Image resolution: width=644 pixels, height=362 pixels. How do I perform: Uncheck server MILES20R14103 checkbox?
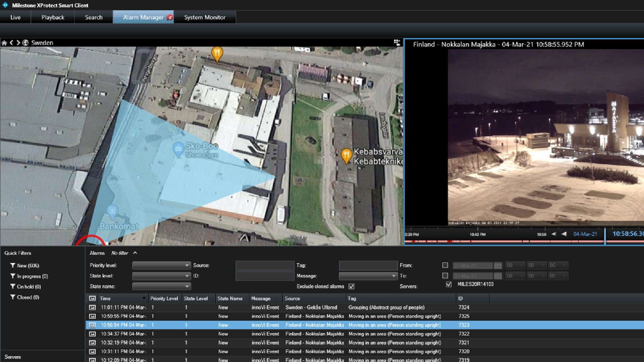click(x=449, y=284)
